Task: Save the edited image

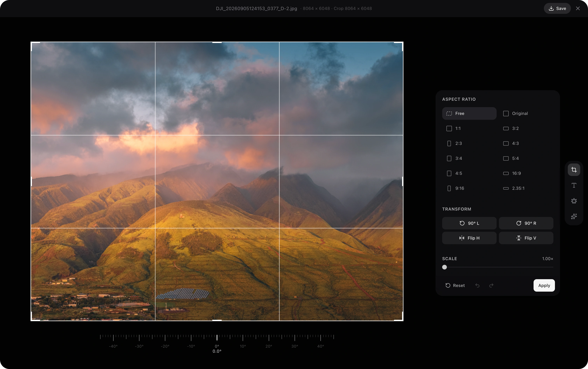Action: 557,8
